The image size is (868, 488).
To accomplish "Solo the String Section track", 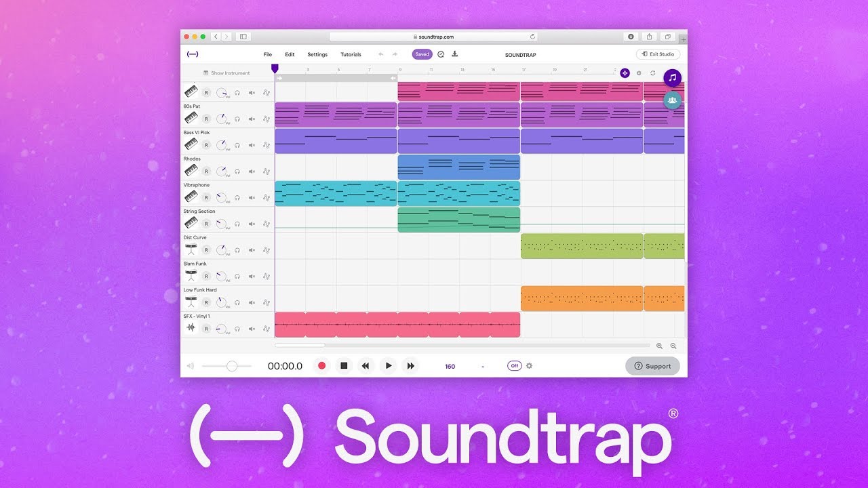I will (237, 224).
